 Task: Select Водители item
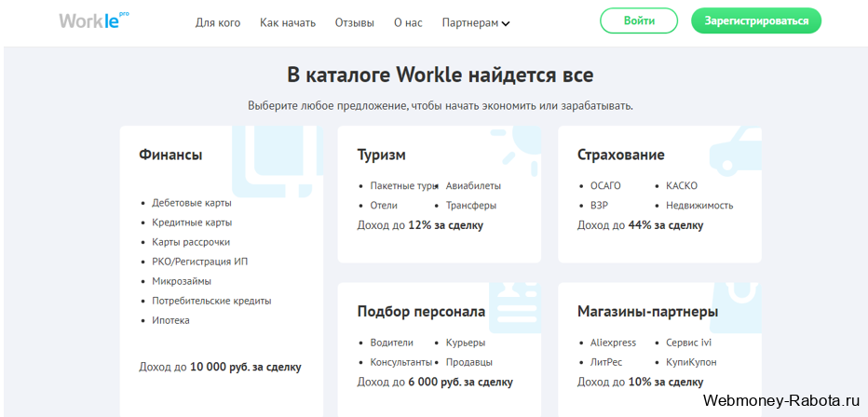(x=391, y=343)
